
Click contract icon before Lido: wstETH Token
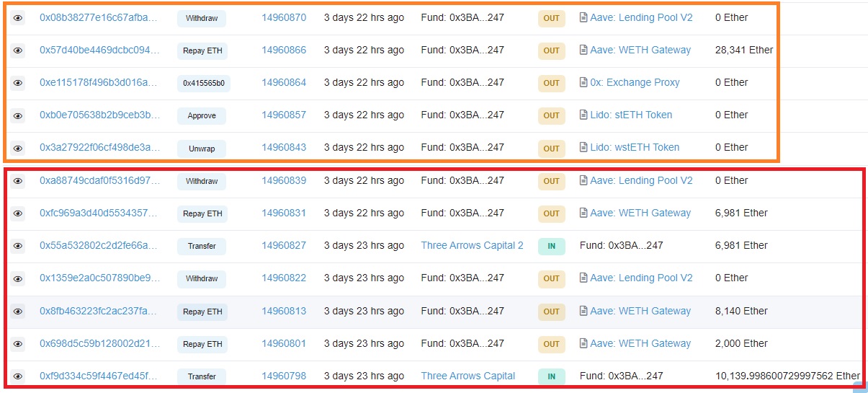(x=583, y=147)
